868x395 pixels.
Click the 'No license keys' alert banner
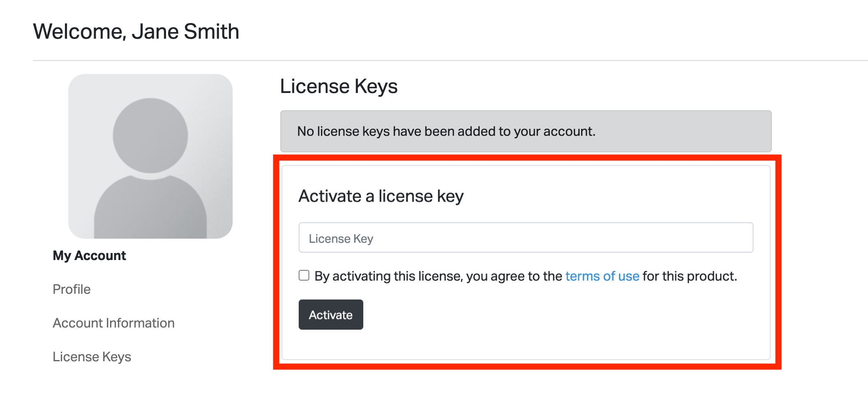(526, 131)
